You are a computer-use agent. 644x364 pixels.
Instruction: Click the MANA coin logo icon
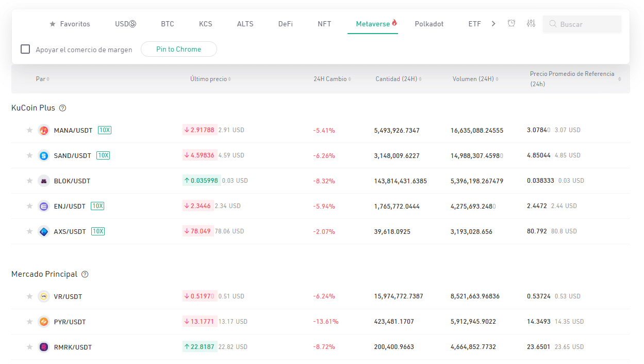click(x=44, y=130)
